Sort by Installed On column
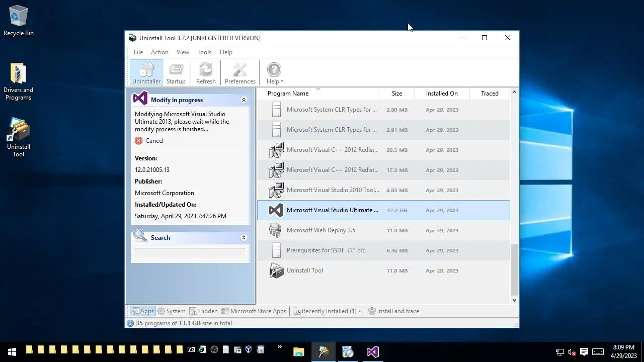This screenshot has width=644, height=362. click(x=442, y=94)
